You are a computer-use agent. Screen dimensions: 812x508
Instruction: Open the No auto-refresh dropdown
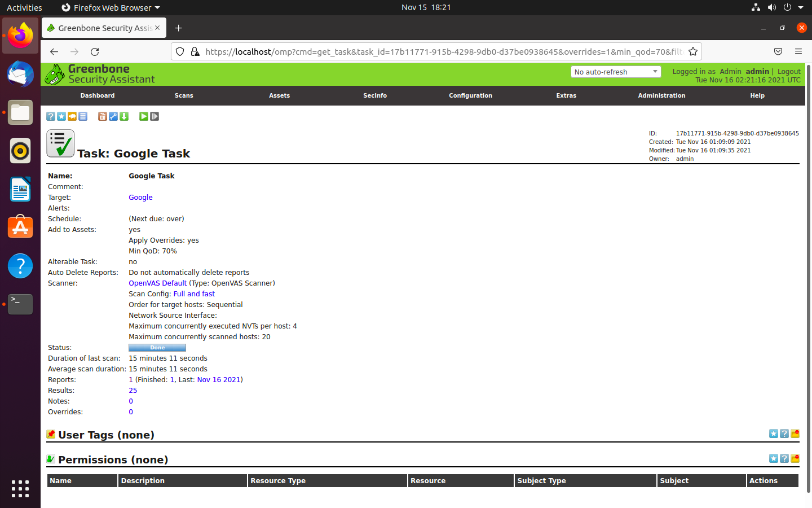pos(616,72)
